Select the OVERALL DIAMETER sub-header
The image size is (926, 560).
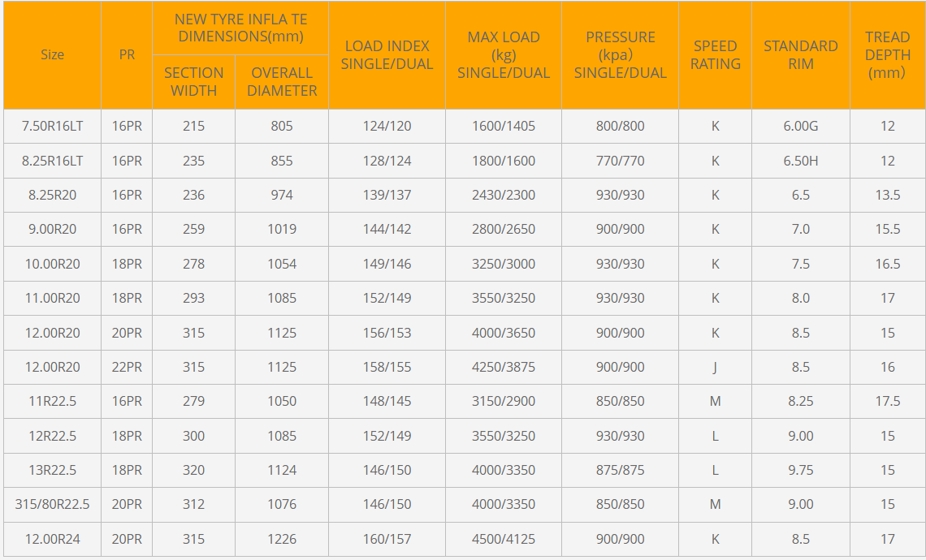pyautogui.click(x=282, y=82)
